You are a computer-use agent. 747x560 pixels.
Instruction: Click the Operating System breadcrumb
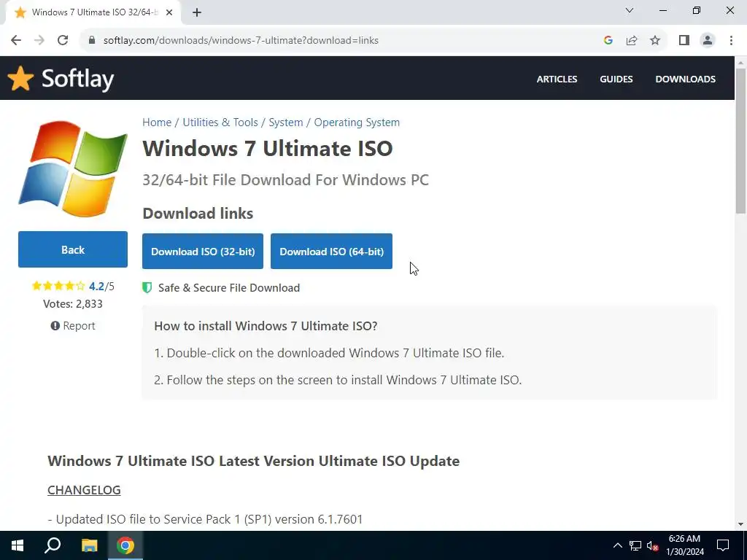357,122
